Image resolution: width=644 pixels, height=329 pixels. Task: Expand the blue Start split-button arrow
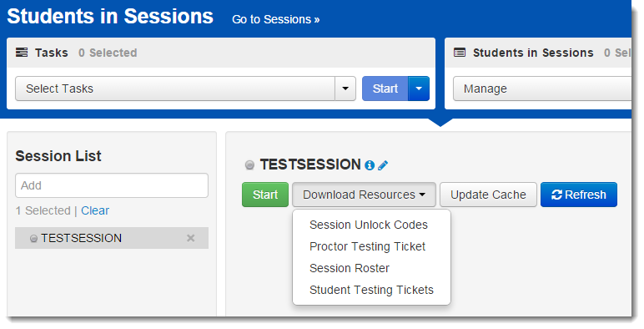coord(419,89)
